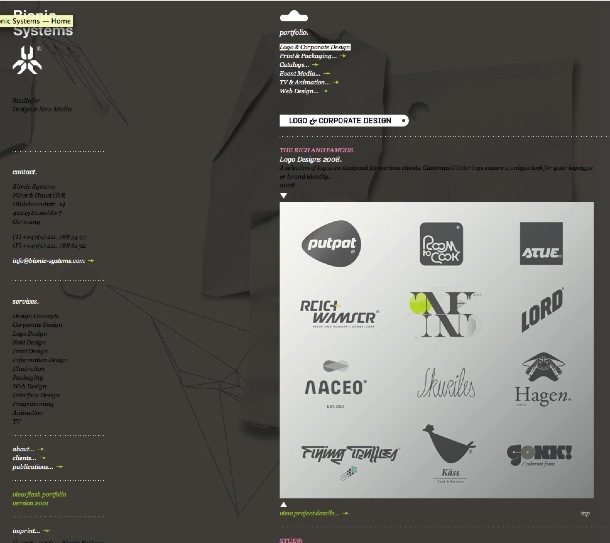Click the white cloud icon above portfolio
This screenshot has width=610, height=543.
point(293,16)
